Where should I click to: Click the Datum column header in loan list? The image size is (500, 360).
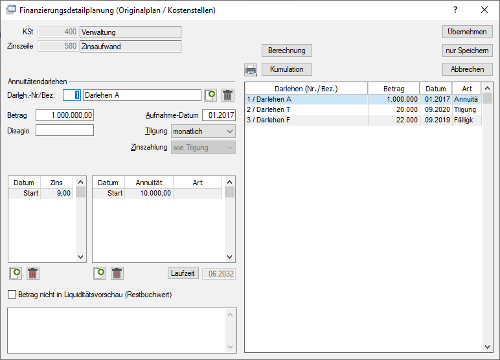coord(436,89)
